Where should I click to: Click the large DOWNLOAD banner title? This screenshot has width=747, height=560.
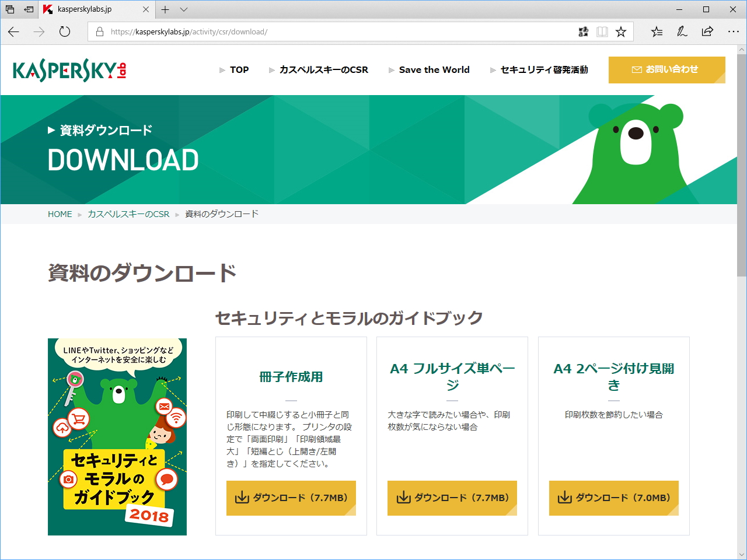pos(123,160)
